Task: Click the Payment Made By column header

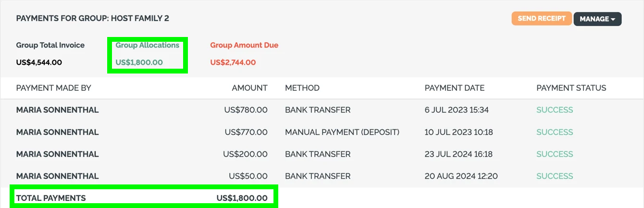Action: (54, 88)
